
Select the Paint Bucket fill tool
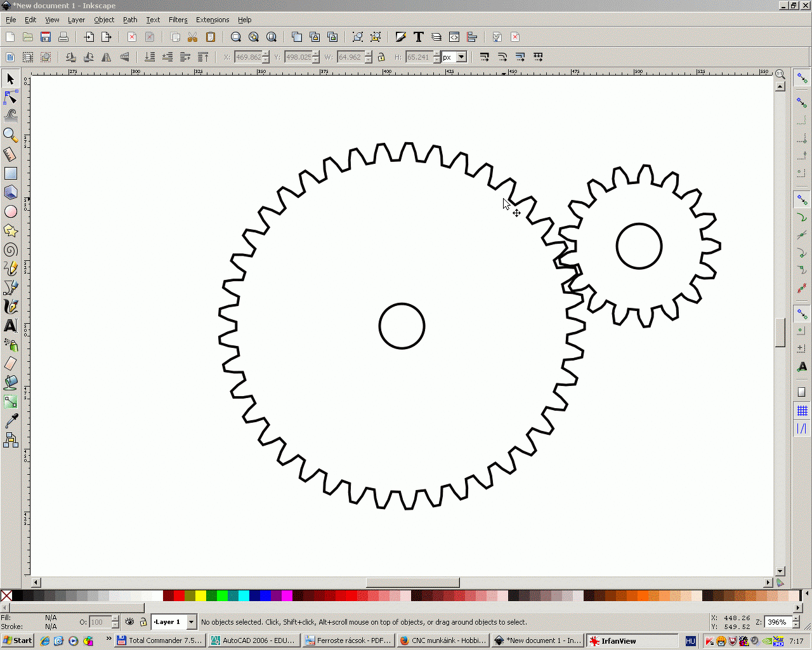pos(11,383)
